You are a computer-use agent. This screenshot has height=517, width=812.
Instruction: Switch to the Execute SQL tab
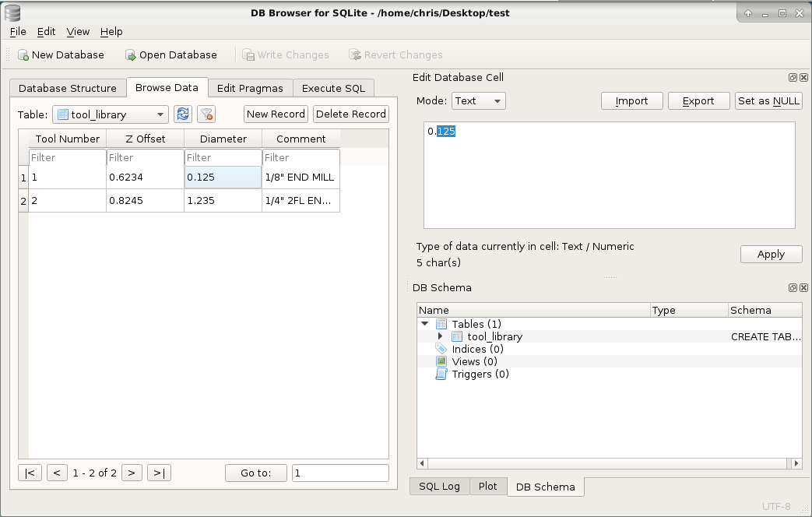pyautogui.click(x=333, y=88)
